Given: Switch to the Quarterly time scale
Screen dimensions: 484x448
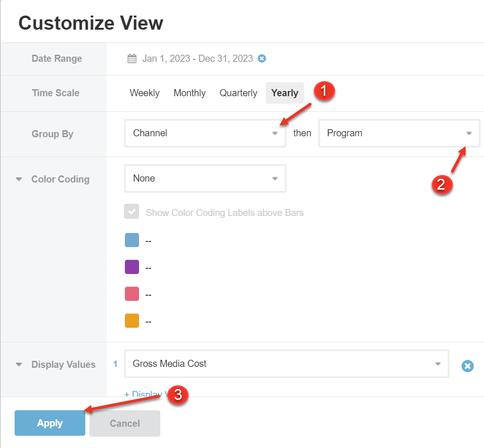Looking at the screenshot, I should pos(238,92).
